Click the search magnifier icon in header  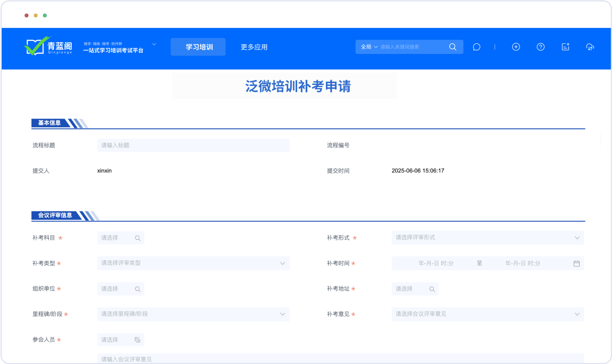pos(452,47)
